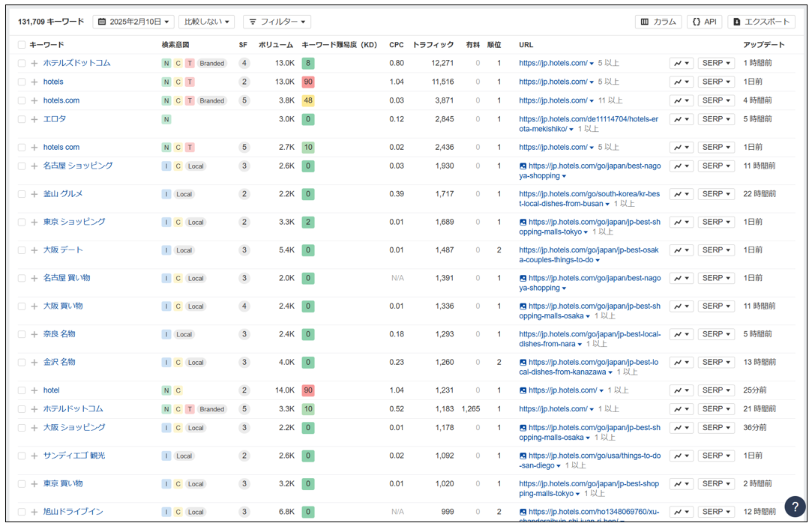Click the カラム columns button
This screenshot has height=526, width=812.
coord(658,22)
